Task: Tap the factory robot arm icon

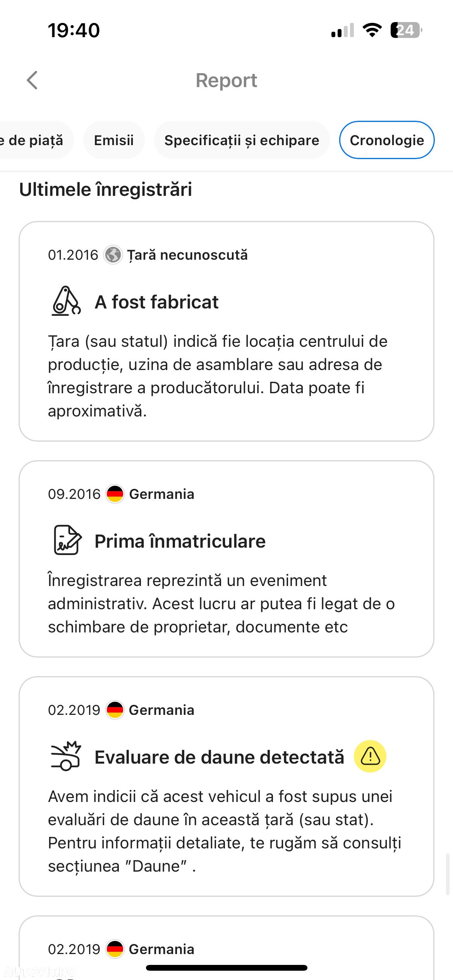Action: click(x=66, y=301)
